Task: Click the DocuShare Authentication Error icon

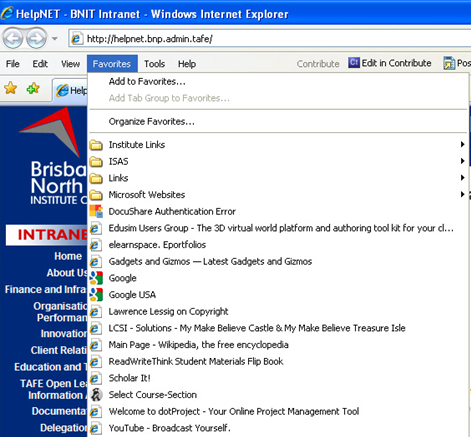Action: (96, 211)
